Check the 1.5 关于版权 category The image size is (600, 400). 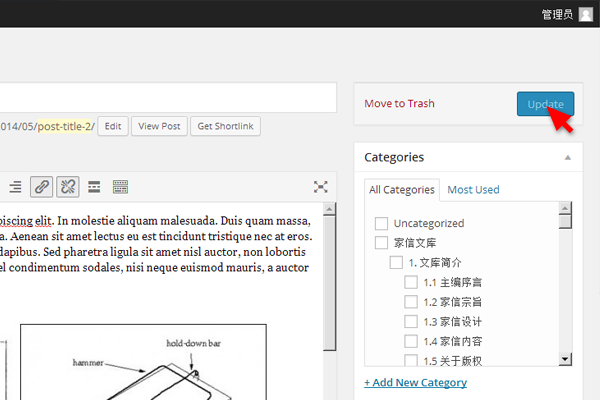pyautogui.click(x=411, y=360)
